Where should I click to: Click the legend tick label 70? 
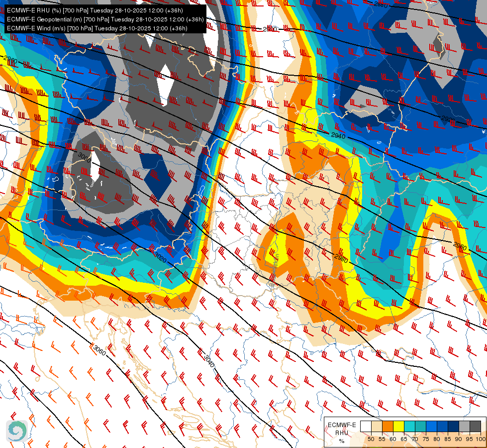tap(415, 439)
